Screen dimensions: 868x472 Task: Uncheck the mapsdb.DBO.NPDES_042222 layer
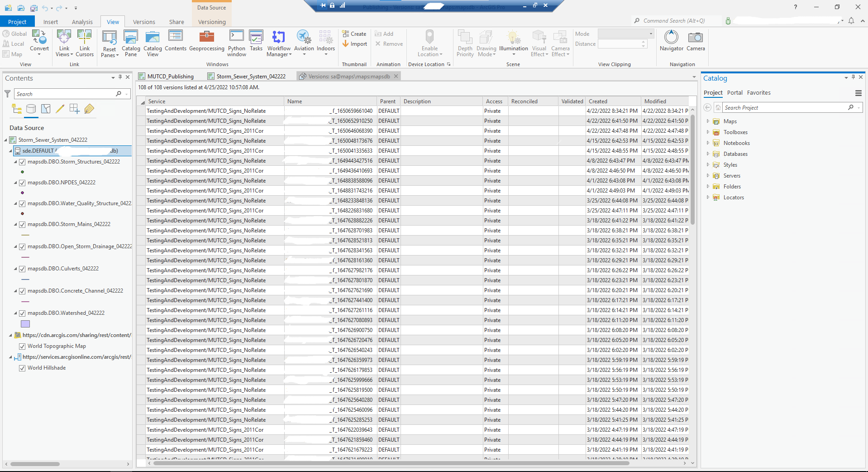point(22,183)
